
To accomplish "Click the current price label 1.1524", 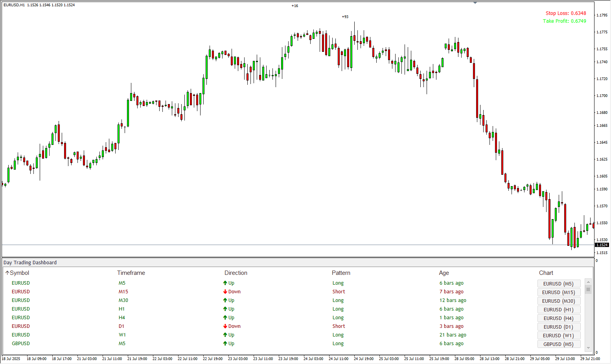I will [602, 245].
